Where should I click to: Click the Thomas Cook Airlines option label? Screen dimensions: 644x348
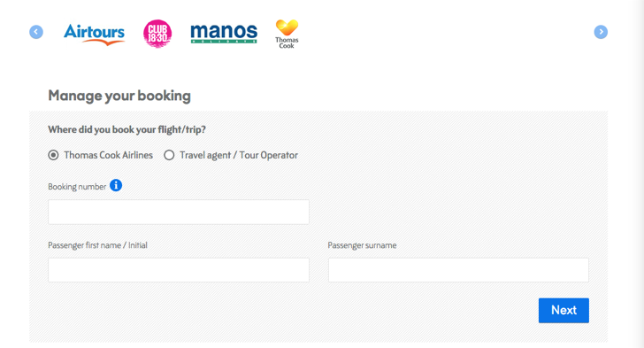[x=109, y=155]
